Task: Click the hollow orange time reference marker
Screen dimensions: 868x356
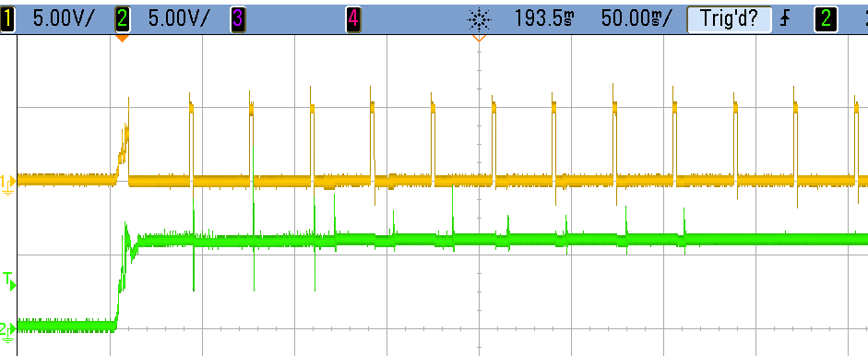Action: [480, 38]
